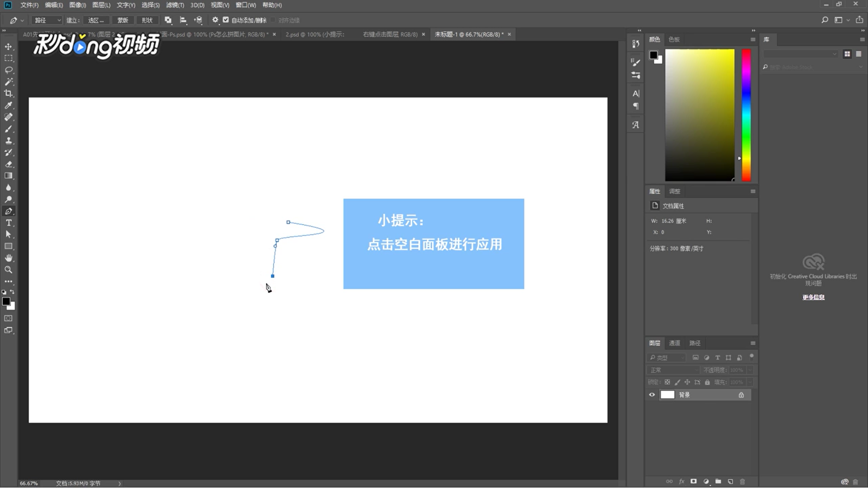
Task: Toggle the 自动添加/删除 checkbox
Action: [226, 20]
